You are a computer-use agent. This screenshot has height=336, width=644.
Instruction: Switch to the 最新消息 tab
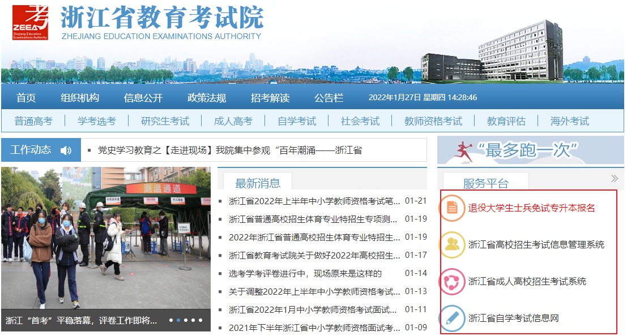pos(258,183)
